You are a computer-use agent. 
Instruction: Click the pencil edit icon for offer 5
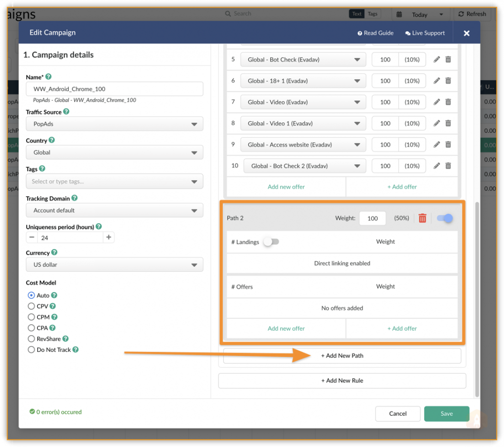(436, 59)
